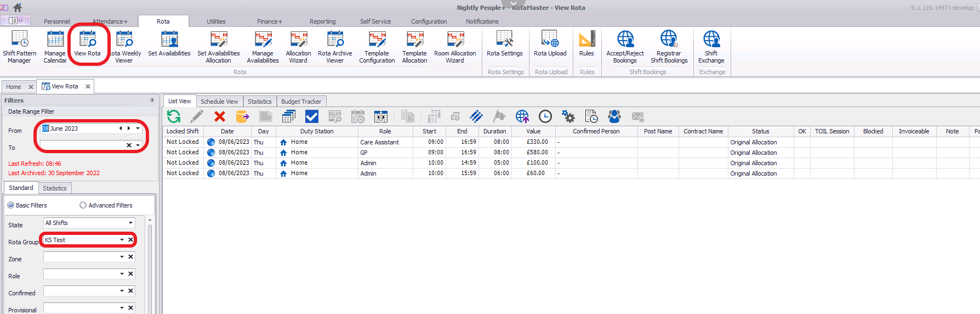The image size is (980, 314).
Task: Sort by the Duty Station column header
Action: coord(316,131)
